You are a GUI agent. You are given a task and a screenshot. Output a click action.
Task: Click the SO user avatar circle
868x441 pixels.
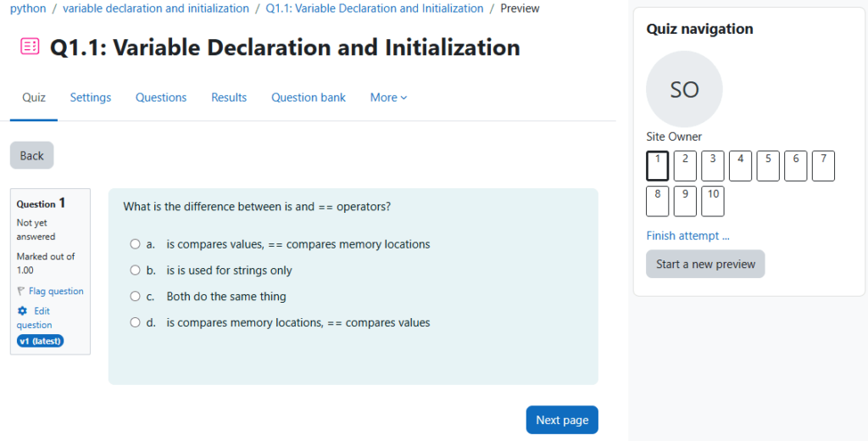pyautogui.click(x=684, y=89)
